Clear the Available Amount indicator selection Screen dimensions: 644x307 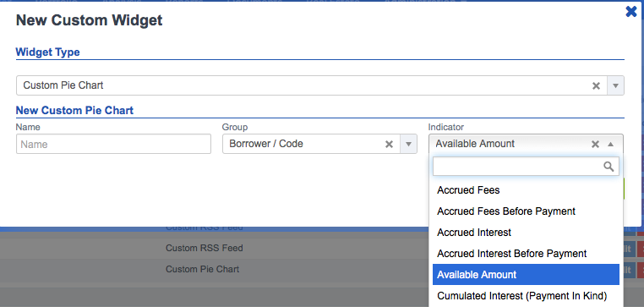click(595, 144)
